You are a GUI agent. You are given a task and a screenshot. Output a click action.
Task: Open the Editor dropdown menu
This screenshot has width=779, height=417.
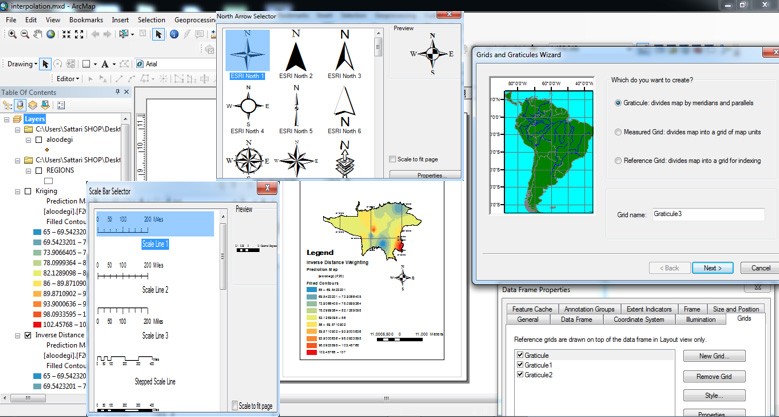[68, 78]
